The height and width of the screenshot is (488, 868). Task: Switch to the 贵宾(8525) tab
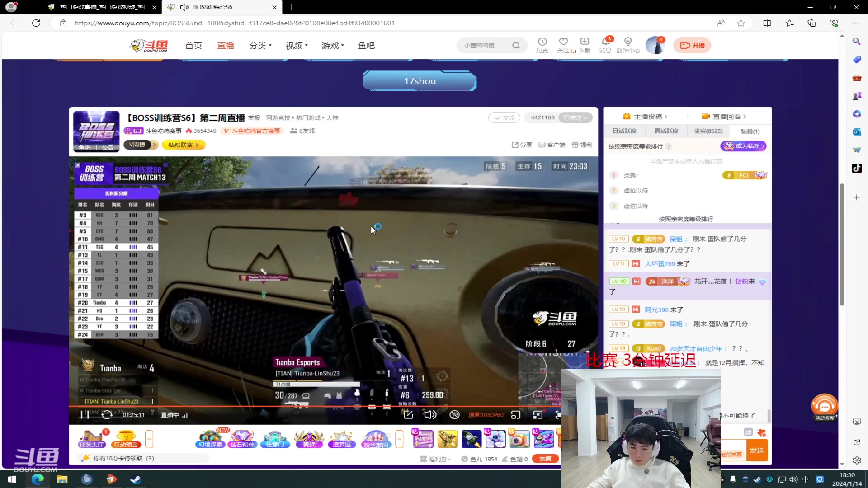(x=708, y=131)
